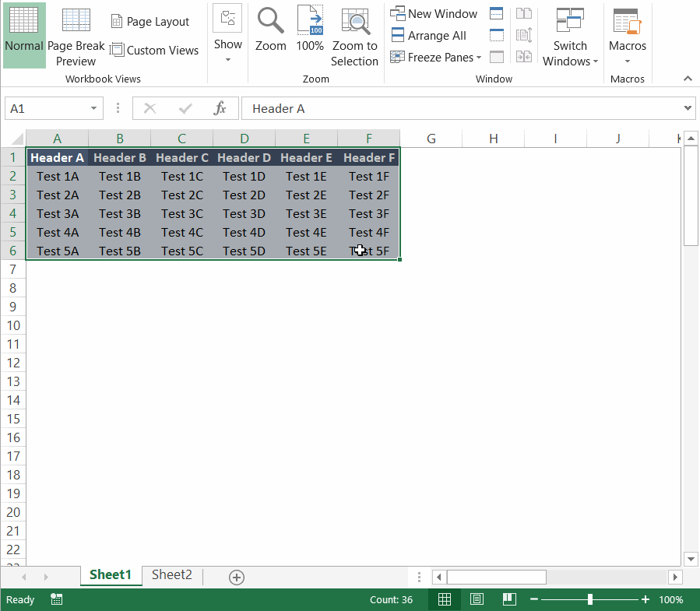Reset zoom to 100%
700x611 pixels.
[x=310, y=30]
